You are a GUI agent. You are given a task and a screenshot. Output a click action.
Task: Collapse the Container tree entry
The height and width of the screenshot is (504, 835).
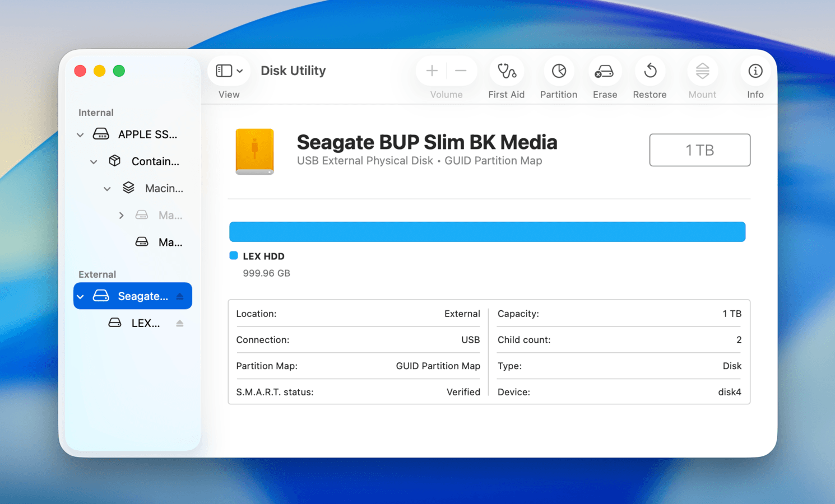(x=94, y=162)
